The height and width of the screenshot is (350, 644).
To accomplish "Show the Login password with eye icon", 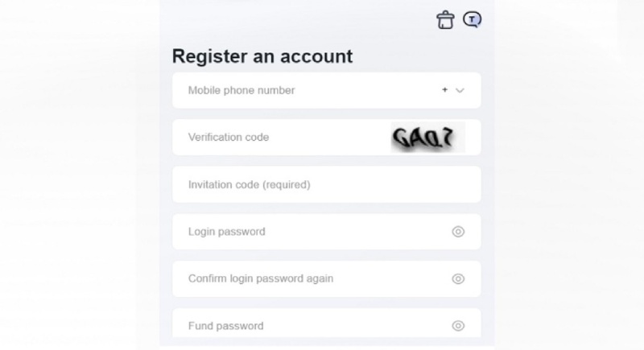I will tap(458, 232).
